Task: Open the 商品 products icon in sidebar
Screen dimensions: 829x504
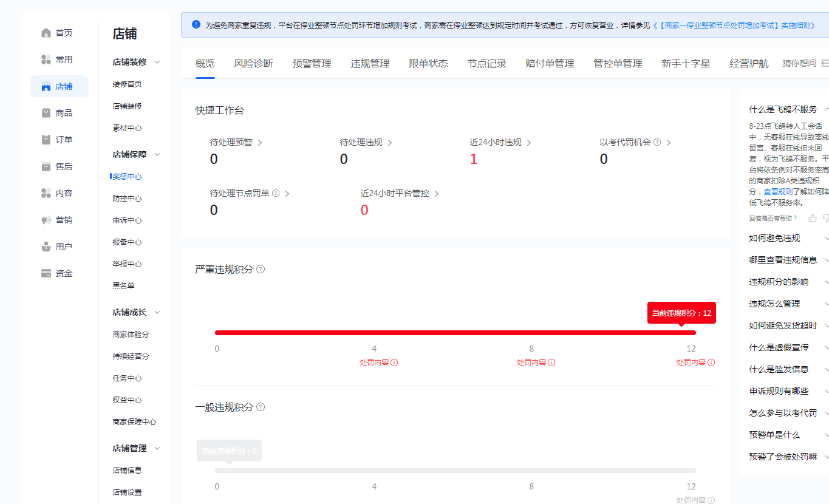Action: [46, 113]
